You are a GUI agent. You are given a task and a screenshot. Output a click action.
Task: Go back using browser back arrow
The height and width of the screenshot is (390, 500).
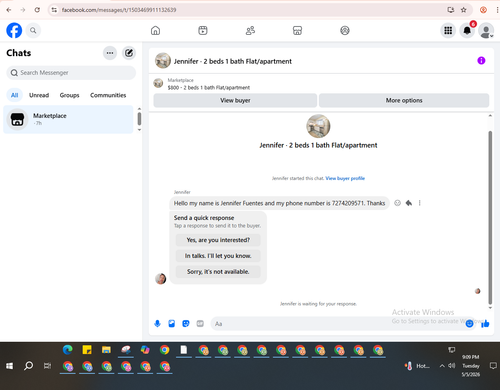(9, 10)
